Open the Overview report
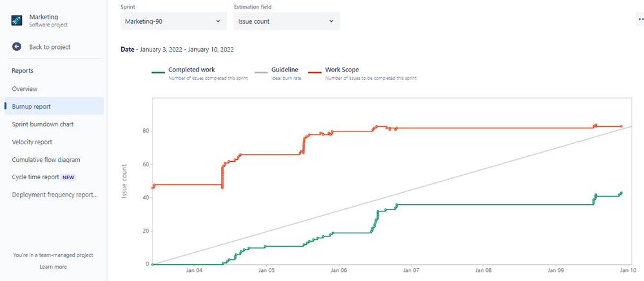 tap(24, 88)
